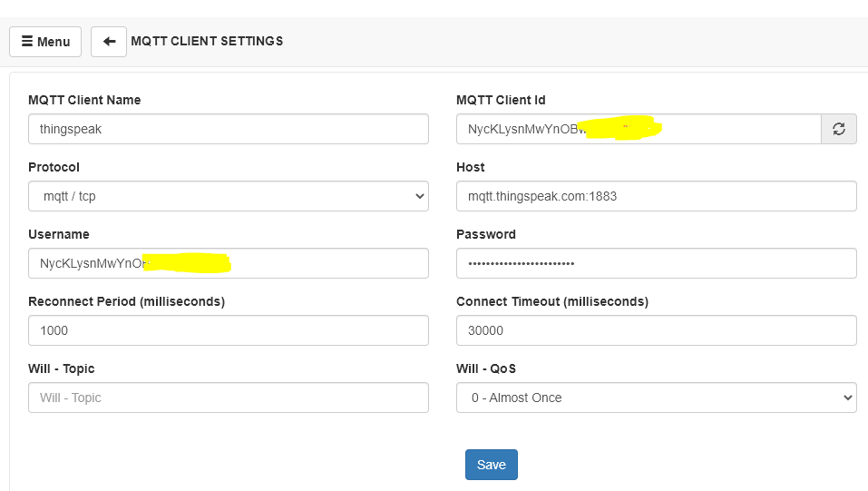Select the Connect Timeout field showing 30000
Image resolution: width=868 pixels, height=491 pixels.
point(657,330)
